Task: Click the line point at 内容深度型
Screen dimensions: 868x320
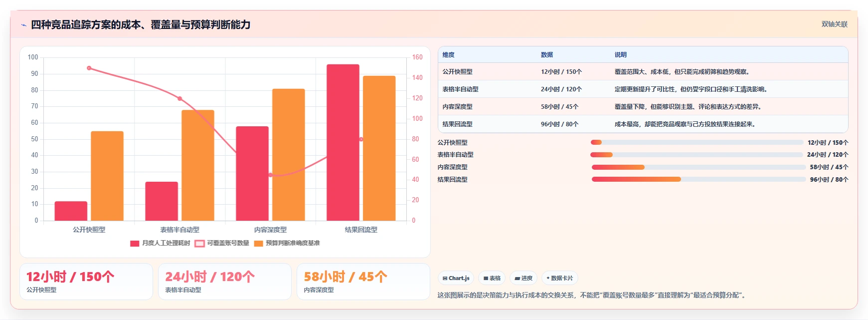Action: pos(270,175)
